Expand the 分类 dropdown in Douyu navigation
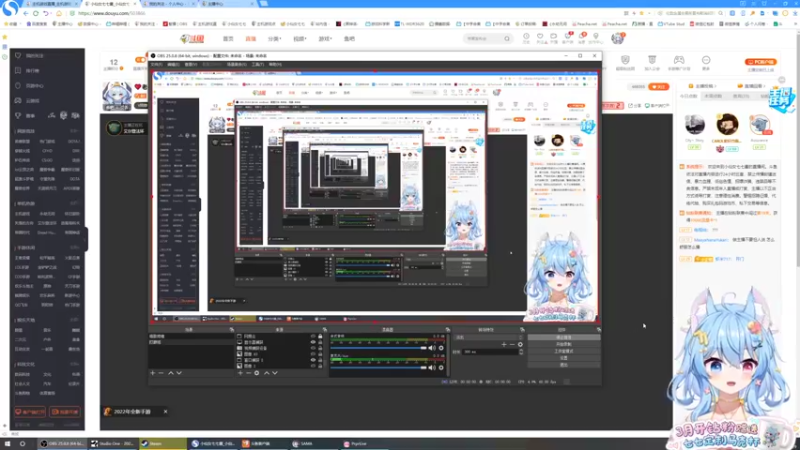The image size is (800, 450). point(274,39)
